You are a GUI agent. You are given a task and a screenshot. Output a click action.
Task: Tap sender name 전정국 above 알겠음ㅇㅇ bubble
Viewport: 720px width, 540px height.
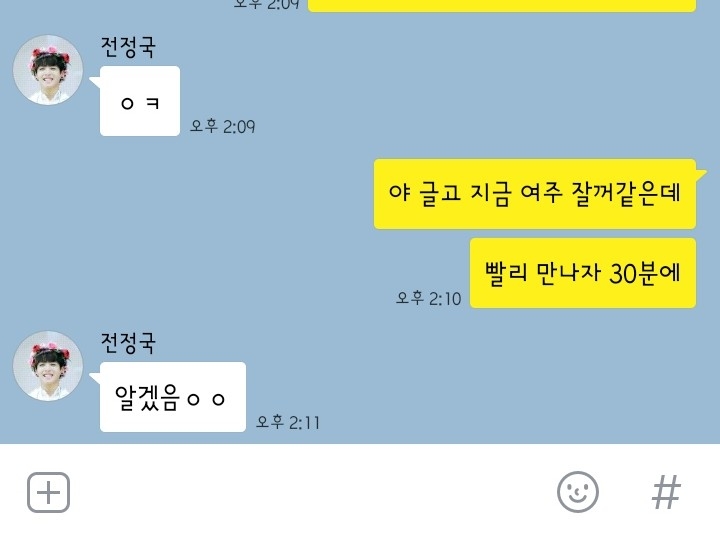click(x=128, y=343)
